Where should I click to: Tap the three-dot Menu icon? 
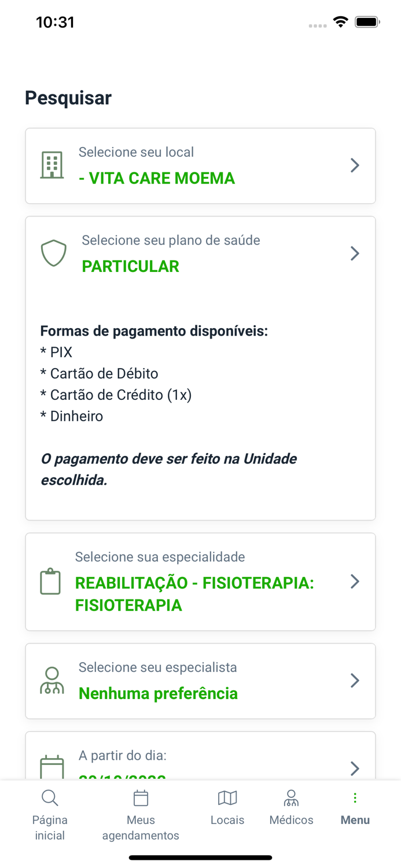click(355, 797)
